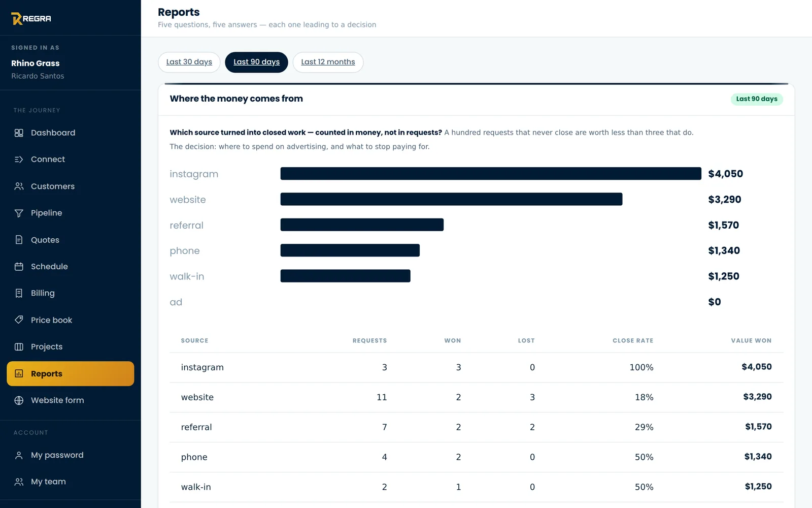This screenshot has width=812, height=508.
Task: Click the Regra logo icon
Action: coord(17,19)
